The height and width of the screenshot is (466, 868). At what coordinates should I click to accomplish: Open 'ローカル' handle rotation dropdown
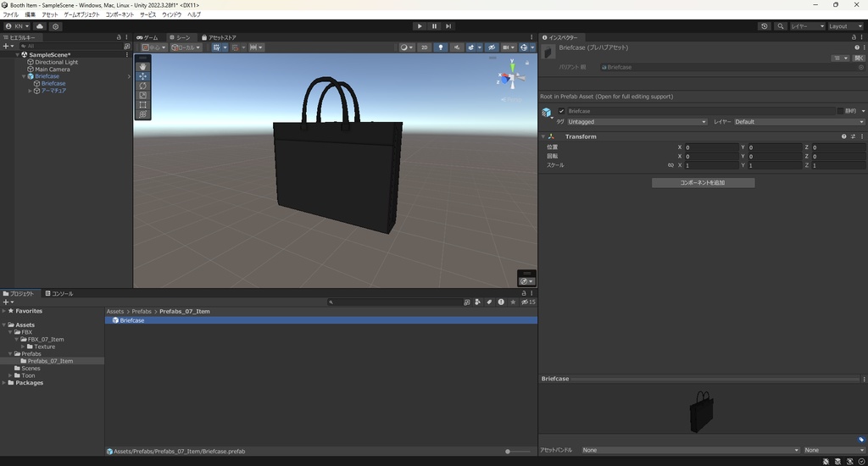point(186,47)
